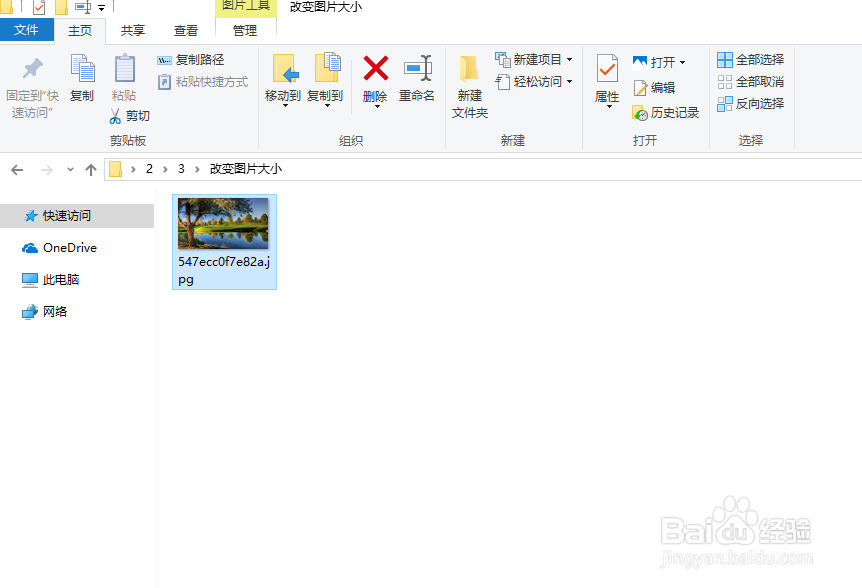
Task: Expand recent locations dropdown chevron
Action: coord(70,169)
